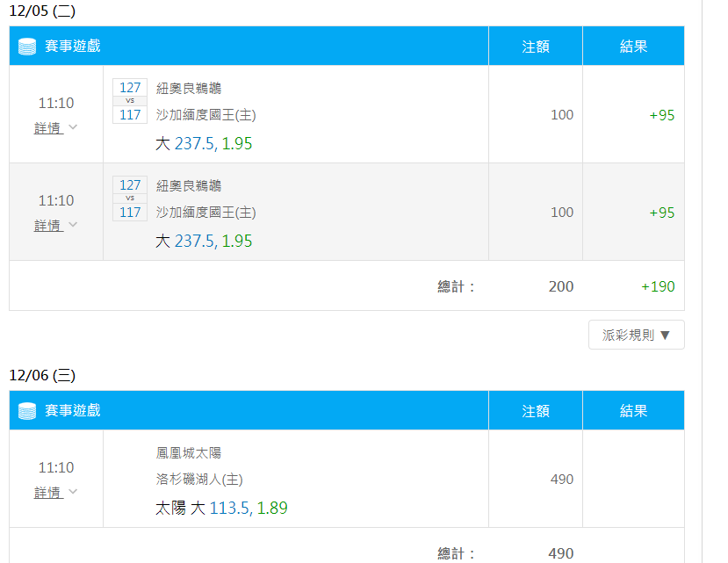This screenshot has height=563, width=728.
Task: Click 紐奧良鵜鶘 team name in gray row
Action: click(189, 186)
